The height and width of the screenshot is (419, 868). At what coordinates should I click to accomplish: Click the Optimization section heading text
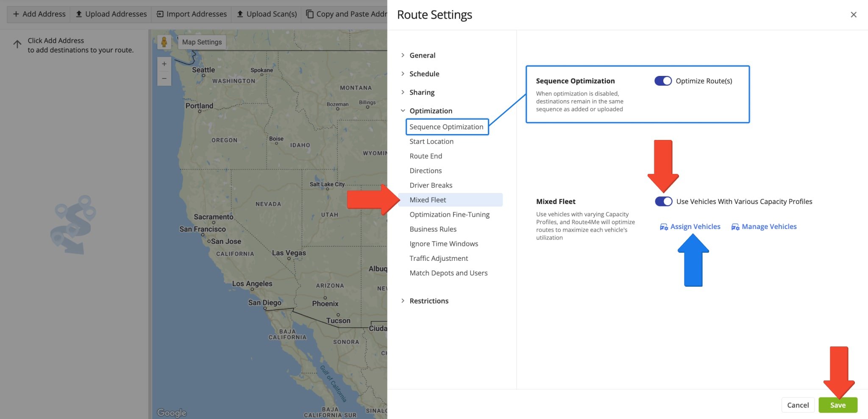[431, 111]
